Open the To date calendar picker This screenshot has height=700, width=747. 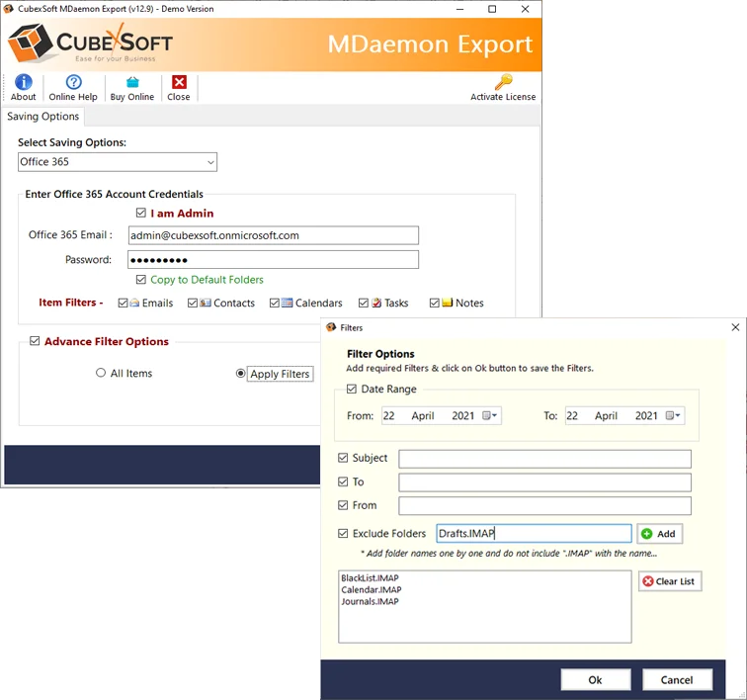(x=673, y=416)
